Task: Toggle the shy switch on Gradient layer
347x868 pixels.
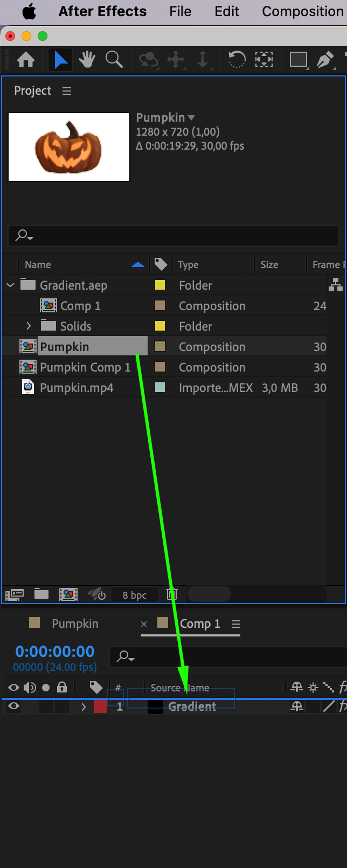Action: [297, 706]
